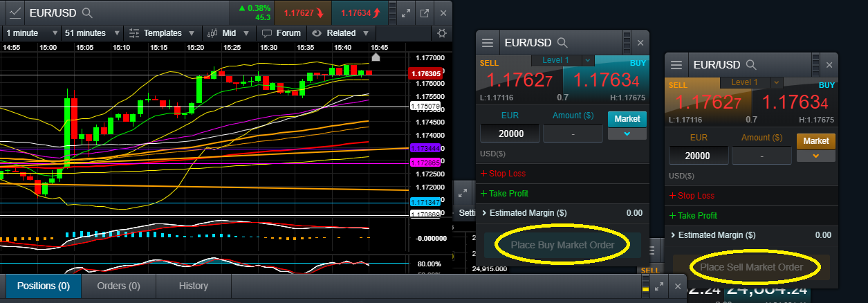Click the Market button in Sell order ticket

pos(816,141)
